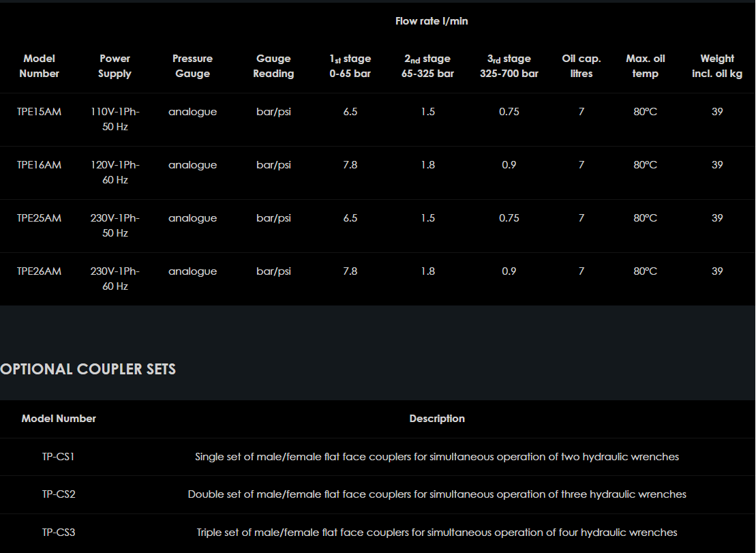Click the 2nd stage 65-325 bar header
The height and width of the screenshot is (553, 756).
click(427, 66)
